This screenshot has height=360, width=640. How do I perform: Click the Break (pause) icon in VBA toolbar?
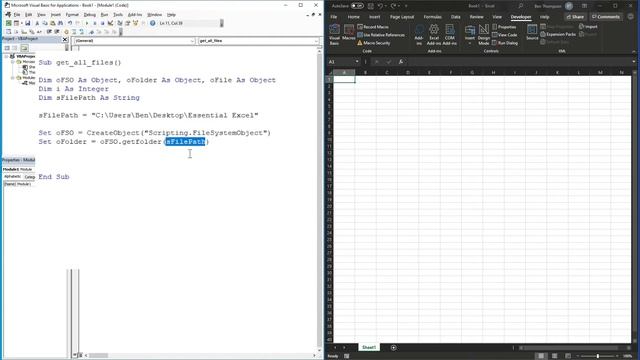(x=94, y=23)
